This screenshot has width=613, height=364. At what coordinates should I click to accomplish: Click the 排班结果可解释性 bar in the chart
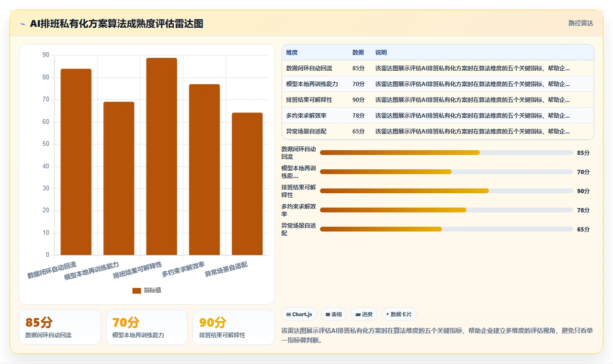161,156
